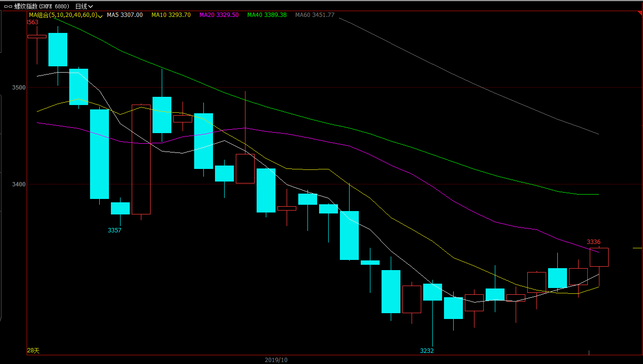The width and height of the screenshot is (643, 364).
Task: Click the 28天 day count label
Action: [33, 350]
